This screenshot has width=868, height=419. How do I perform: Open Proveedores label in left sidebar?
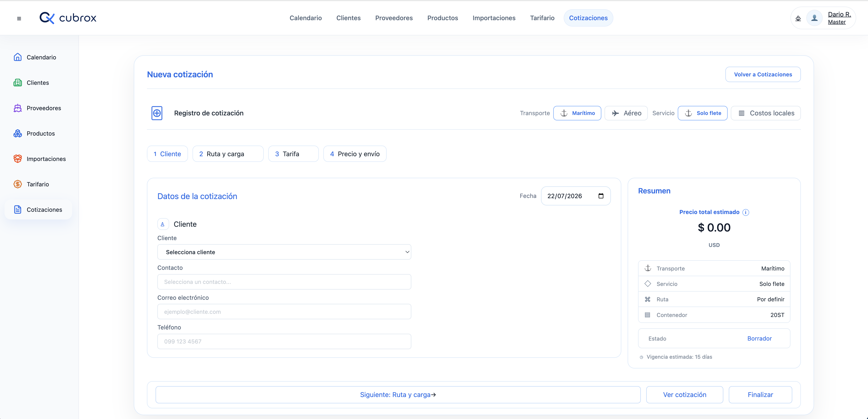pyautogui.click(x=44, y=108)
